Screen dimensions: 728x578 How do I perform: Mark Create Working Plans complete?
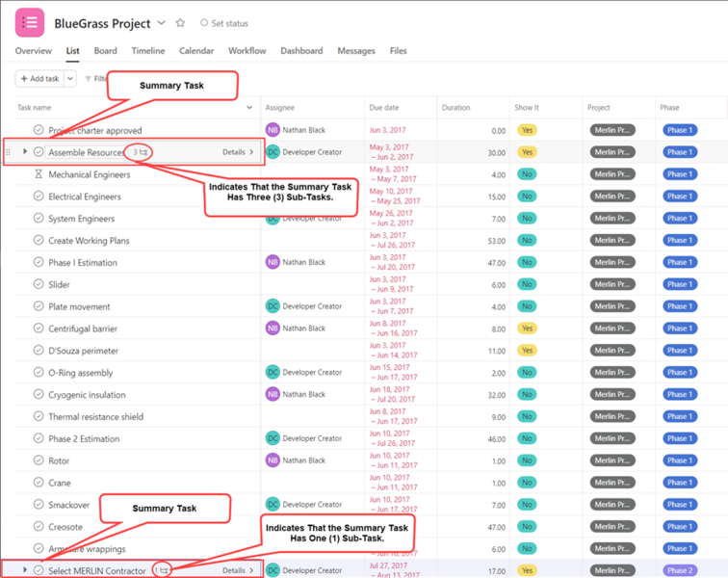tap(39, 240)
